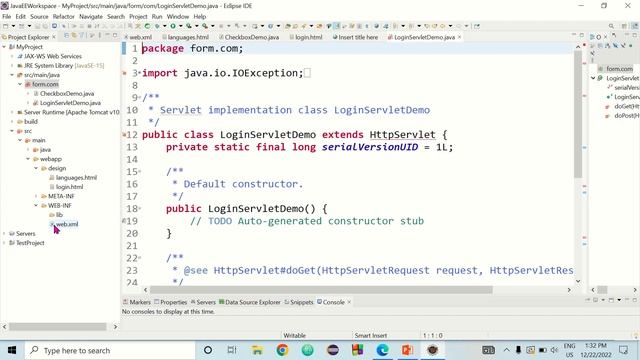Click the Smart Insert status text

[371, 336]
